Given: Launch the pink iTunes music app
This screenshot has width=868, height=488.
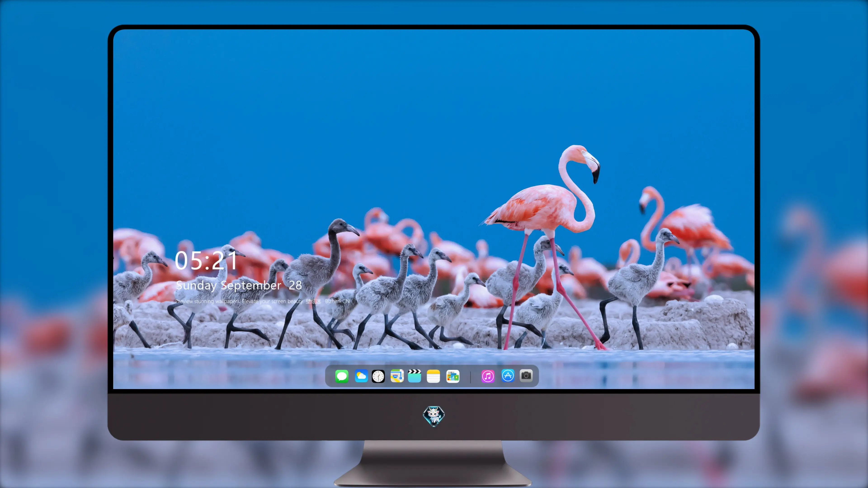Looking at the screenshot, I should [488, 376].
